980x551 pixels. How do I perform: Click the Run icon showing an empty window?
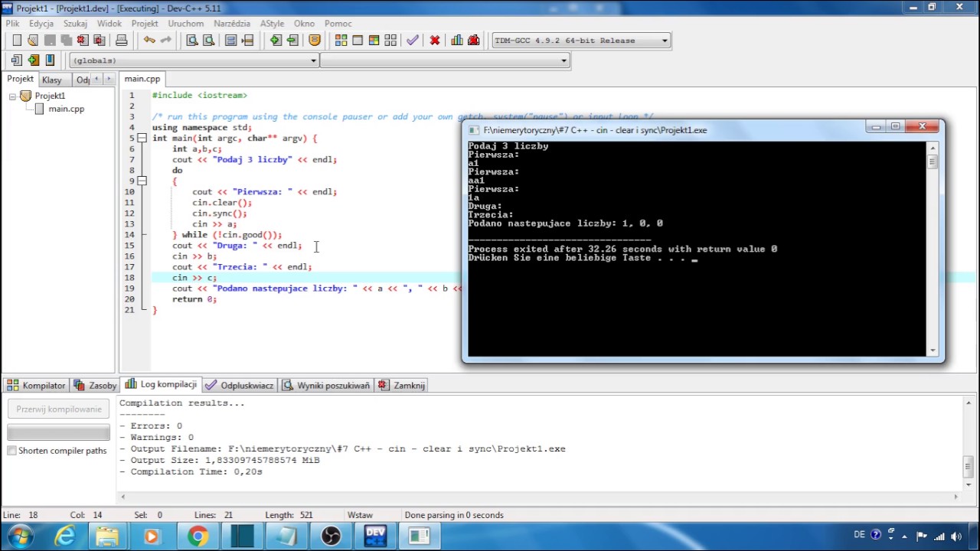pos(358,41)
